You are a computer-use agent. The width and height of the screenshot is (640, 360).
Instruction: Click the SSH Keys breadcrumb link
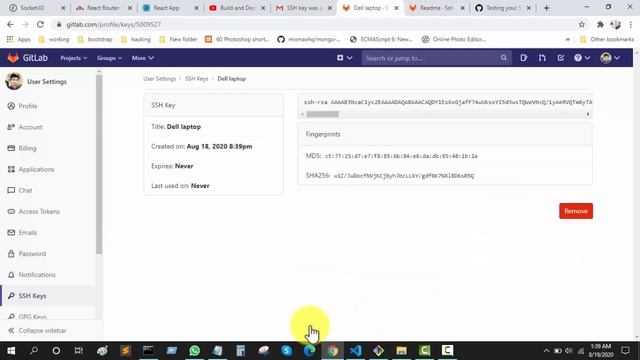click(x=197, y=79)
